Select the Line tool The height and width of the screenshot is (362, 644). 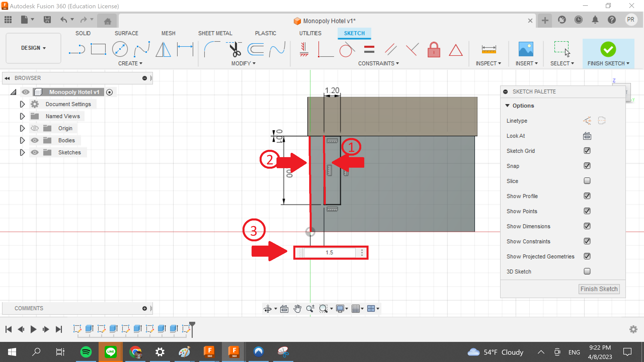77,49
